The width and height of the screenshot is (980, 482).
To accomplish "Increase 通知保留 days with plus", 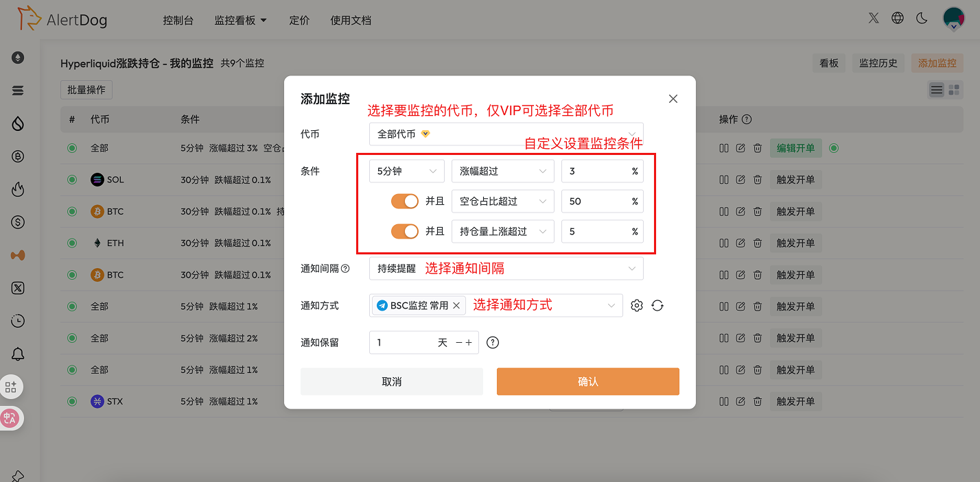I will point(469,342).
